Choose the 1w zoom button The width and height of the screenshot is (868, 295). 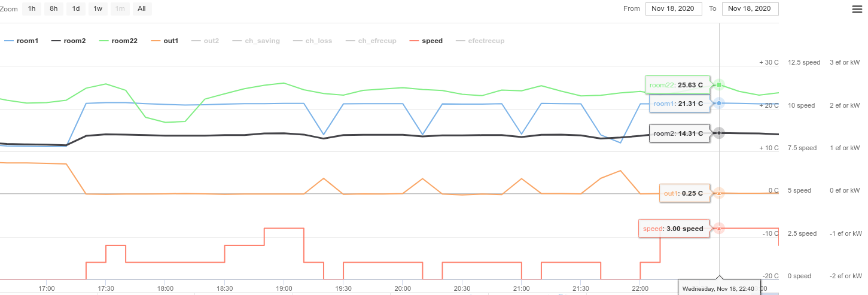(x=98, y=9)
